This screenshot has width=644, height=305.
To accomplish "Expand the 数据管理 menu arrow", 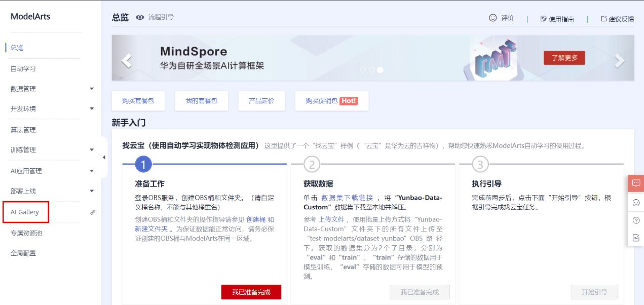I will (92, 89).
